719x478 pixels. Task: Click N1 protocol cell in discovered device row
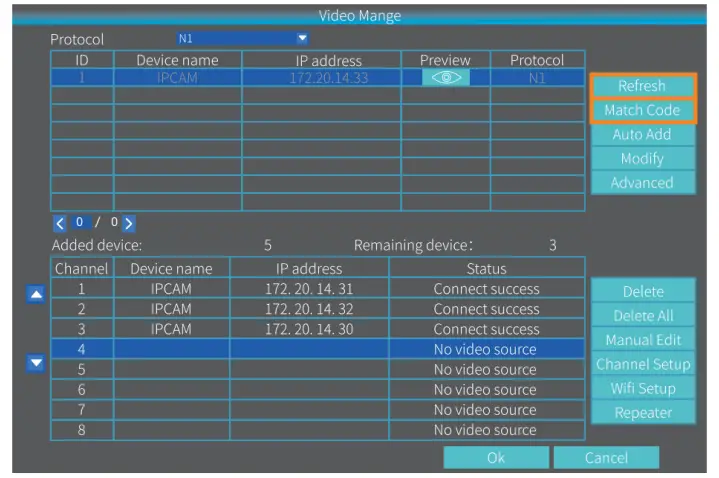point(537,78)
